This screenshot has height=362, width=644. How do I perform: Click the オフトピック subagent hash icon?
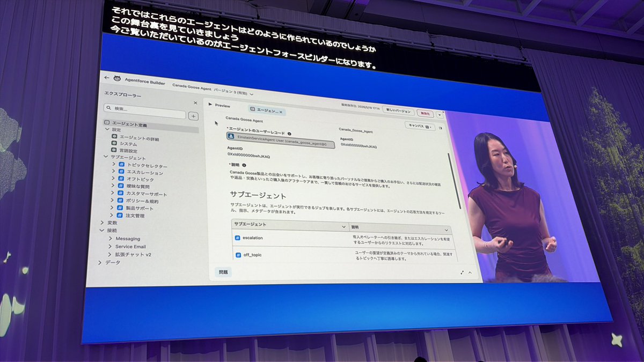[120, 179]
